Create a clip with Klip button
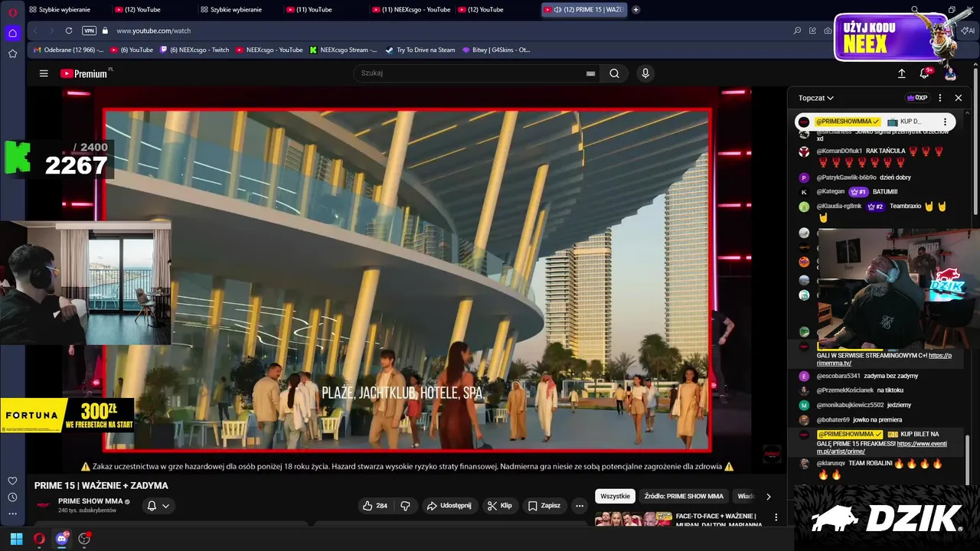 499,506
